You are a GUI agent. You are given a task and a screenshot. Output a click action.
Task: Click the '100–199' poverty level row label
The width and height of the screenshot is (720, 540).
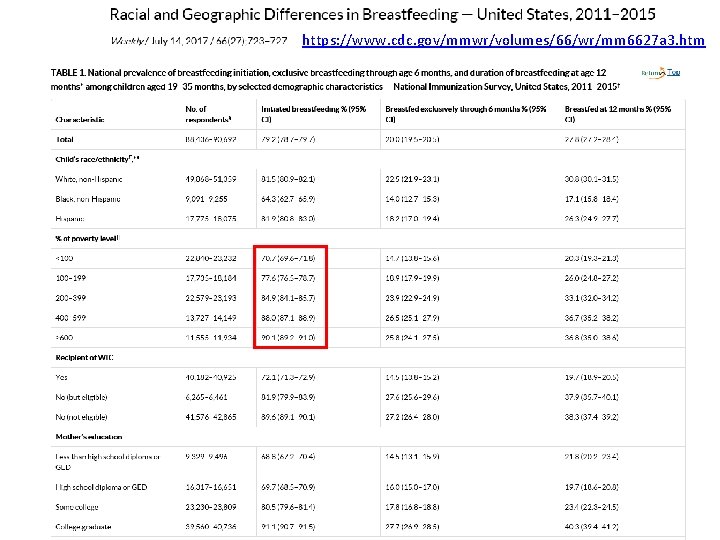click(x=71, y=278)
